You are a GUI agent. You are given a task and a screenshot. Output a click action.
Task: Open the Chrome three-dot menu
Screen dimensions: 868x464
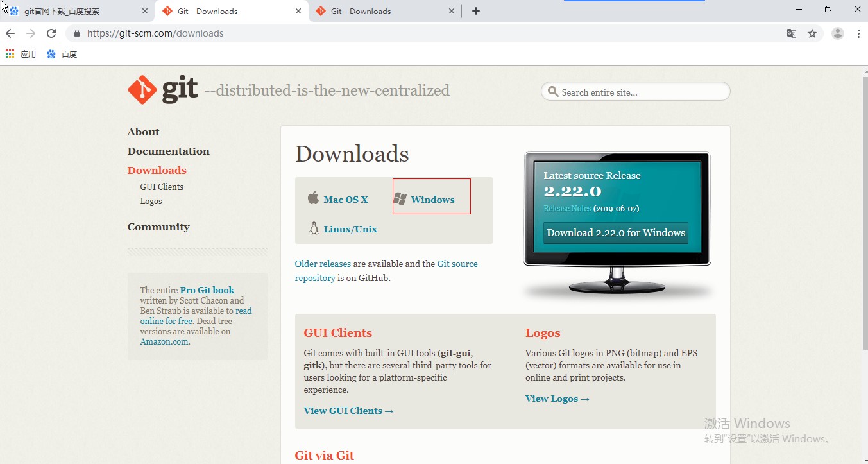tap(858, 33)
